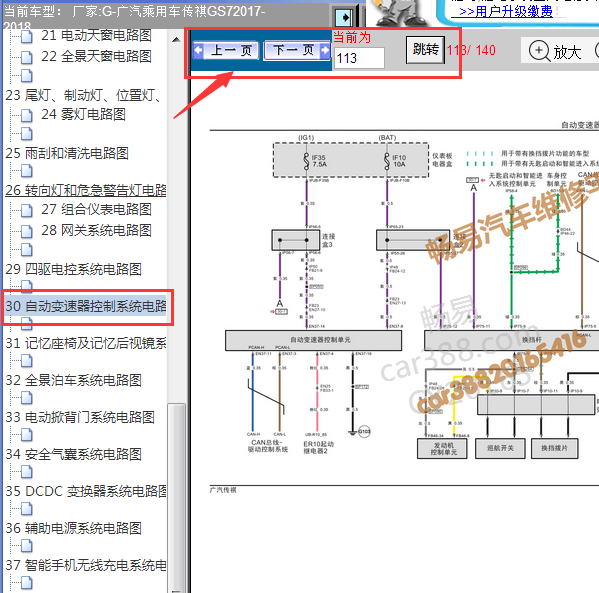The image size is (599, 593).
Task: Click the CAN总线-驱动控制系统 label
Action: (267, 446)
